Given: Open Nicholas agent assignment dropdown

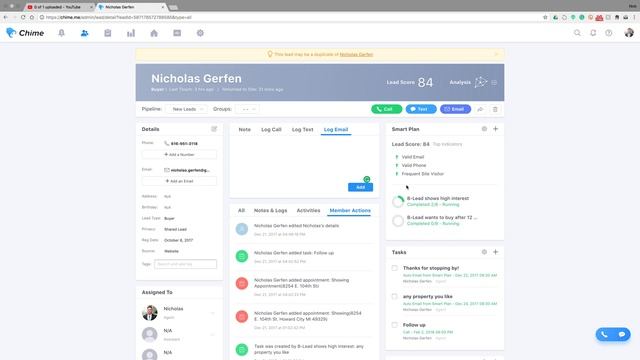Looking at the screenshot, I should pos(213,313).
